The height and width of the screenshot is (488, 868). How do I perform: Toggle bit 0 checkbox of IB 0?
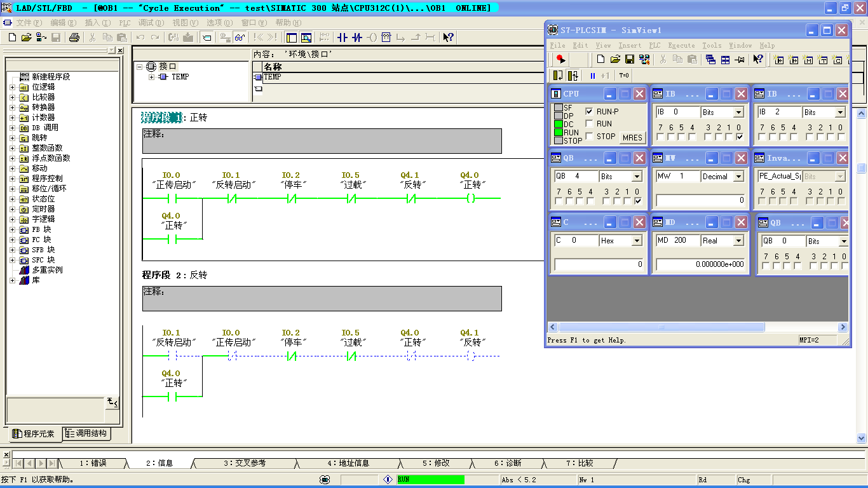739,137
